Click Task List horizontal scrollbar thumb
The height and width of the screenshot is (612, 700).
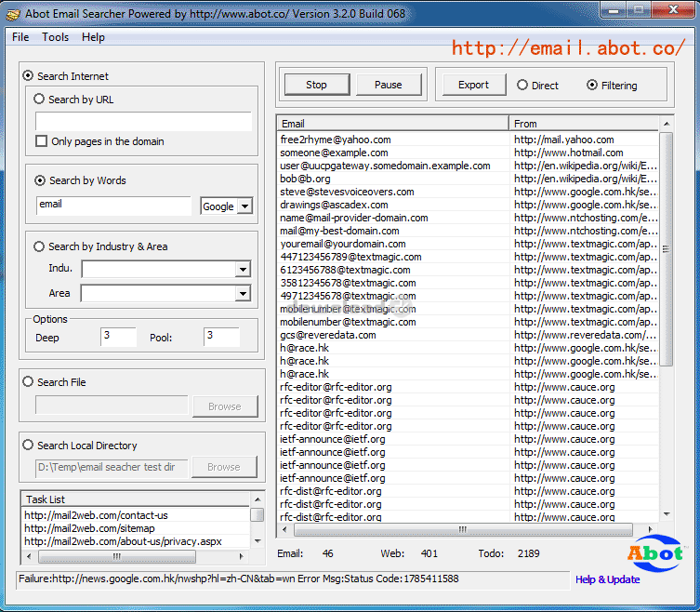coord(117,556)
